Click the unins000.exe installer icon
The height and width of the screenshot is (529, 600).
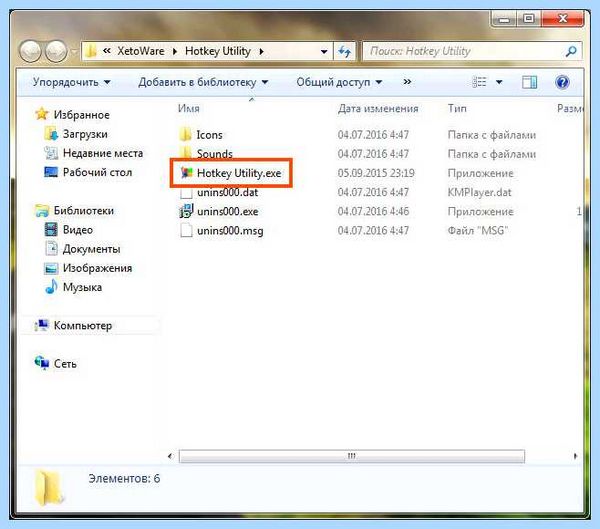[x=186, y=211]
